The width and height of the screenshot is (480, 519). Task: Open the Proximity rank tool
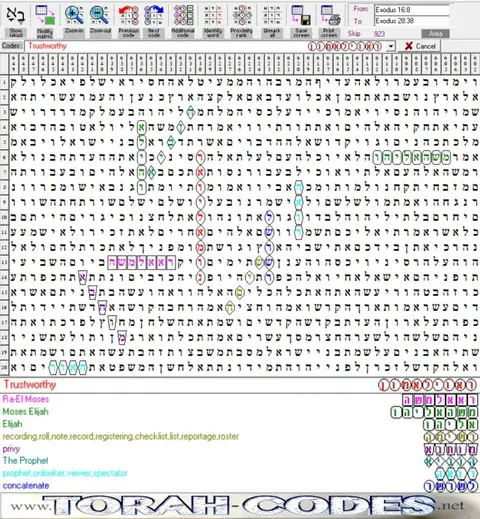click(x=242, y=15)
